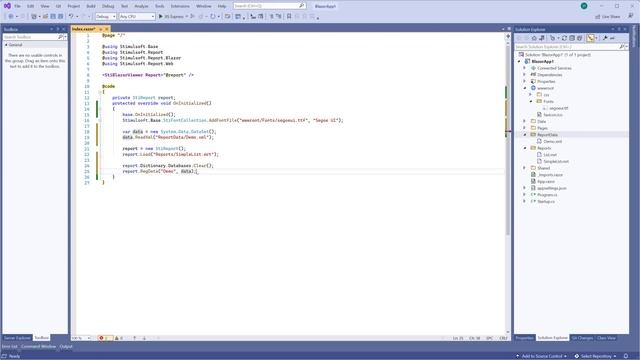Open the Build menu
Viewport: 640px width, 360px height.
[x=91, y=6]
